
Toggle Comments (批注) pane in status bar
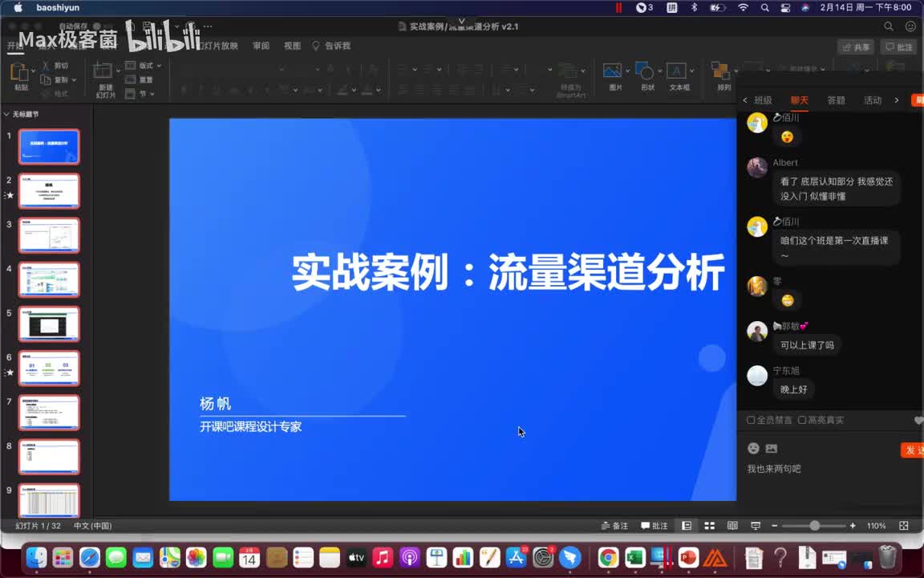click(654, 526)
